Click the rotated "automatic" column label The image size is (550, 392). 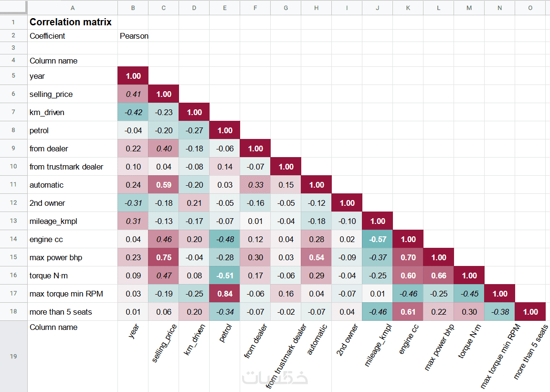(317, 340)
